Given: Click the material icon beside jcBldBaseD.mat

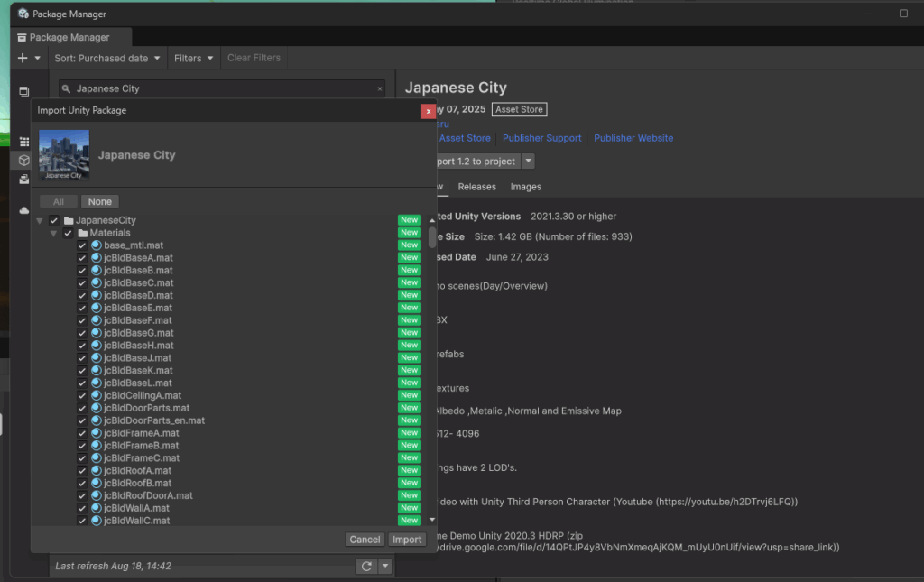Looking at the screenshot, I should pyautogui.click(x=97, y=295).
